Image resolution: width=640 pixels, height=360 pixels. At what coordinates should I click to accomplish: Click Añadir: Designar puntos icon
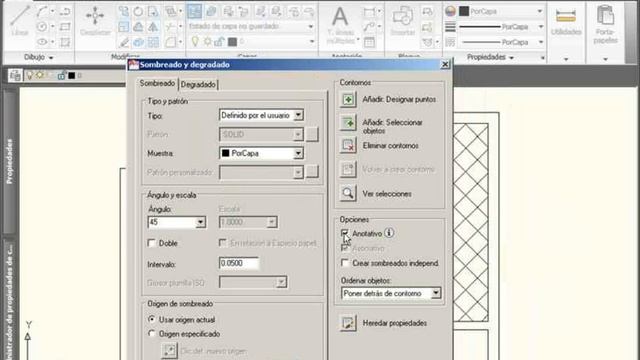tap(348, 100)
